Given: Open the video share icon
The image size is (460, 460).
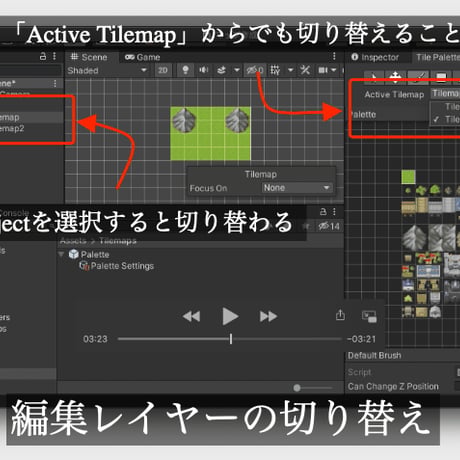Looking at the screenshot, I should 340,315.
